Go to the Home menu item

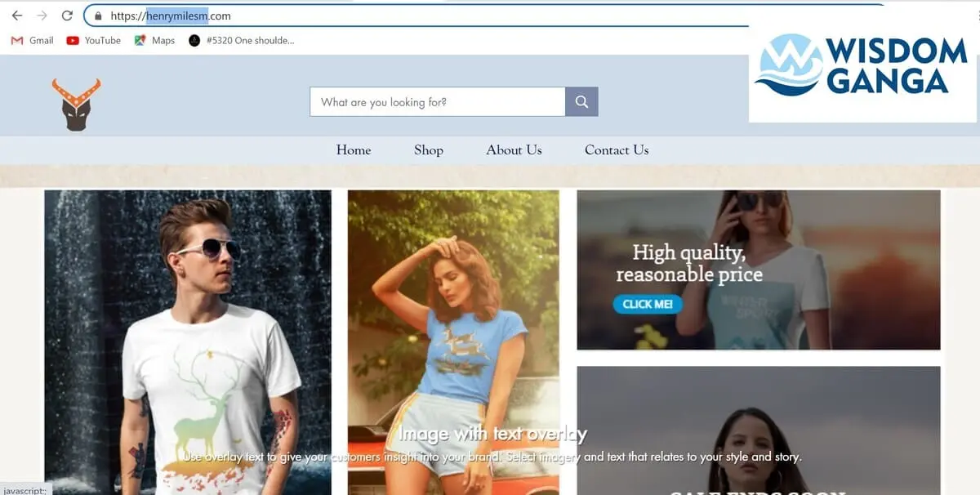tap(354, 150)
